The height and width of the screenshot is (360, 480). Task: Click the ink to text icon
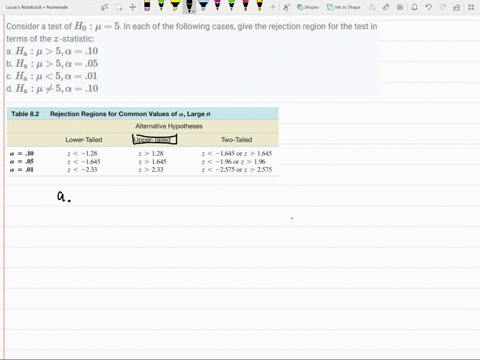tap(372, 7)
